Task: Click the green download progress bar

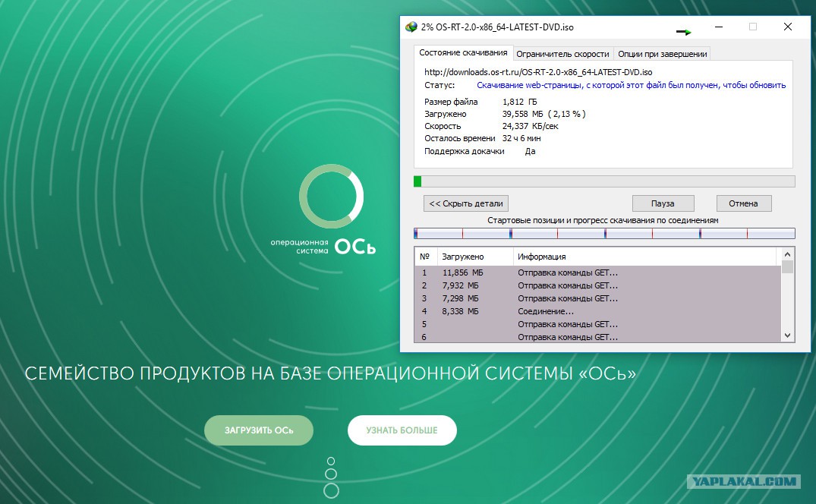Action: tap(604, 181)
